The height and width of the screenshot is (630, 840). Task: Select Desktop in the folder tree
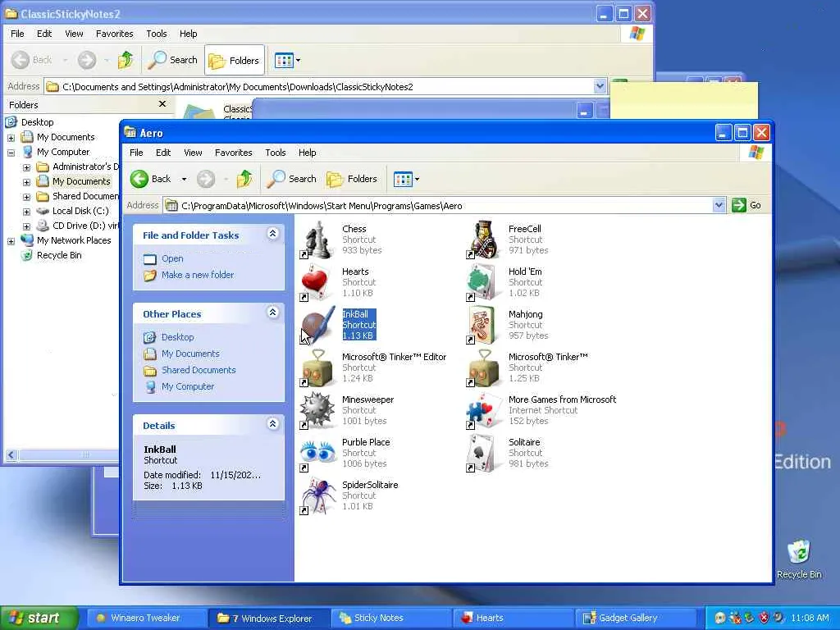(37, 122)
